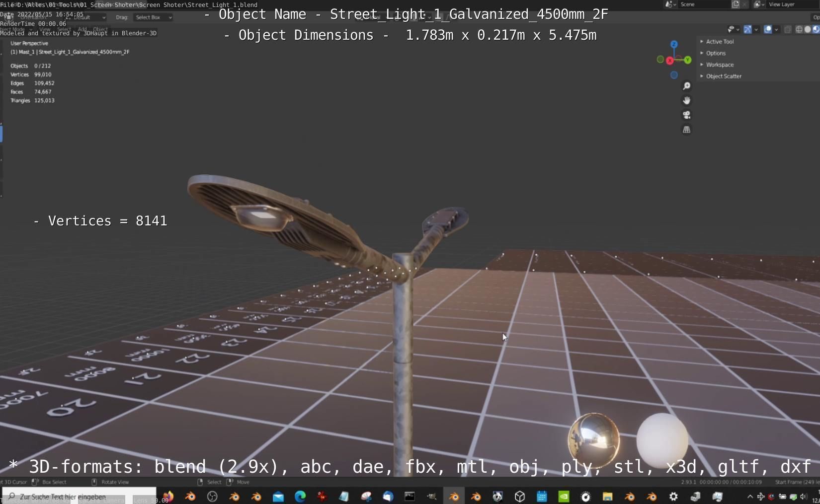This screenshot has height=504, width=820.
Task: Click the metallic chrome preview sphere
Action: click(x=593, y=439)
